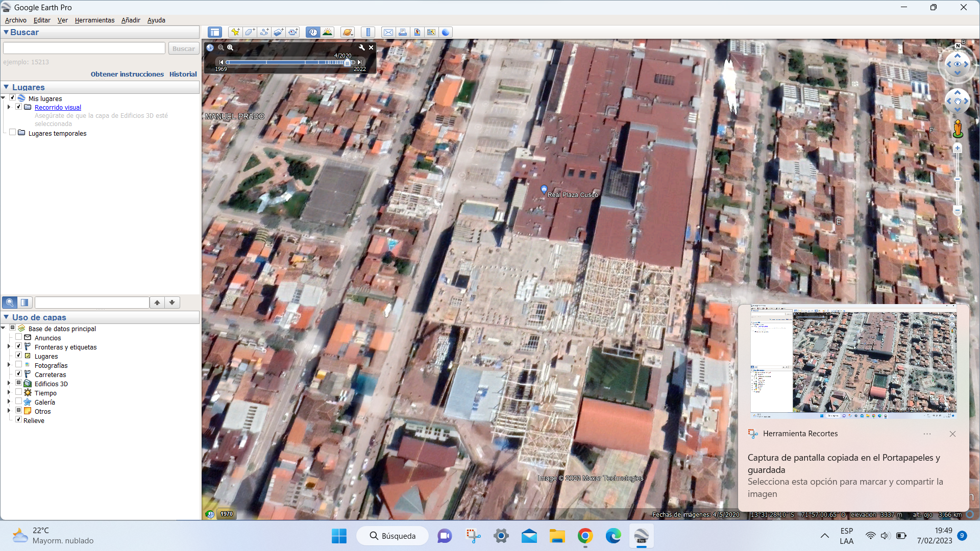Expand the Edificios 3D layer tree
This screenshot has width=980, height=551.
coord(9,383)
